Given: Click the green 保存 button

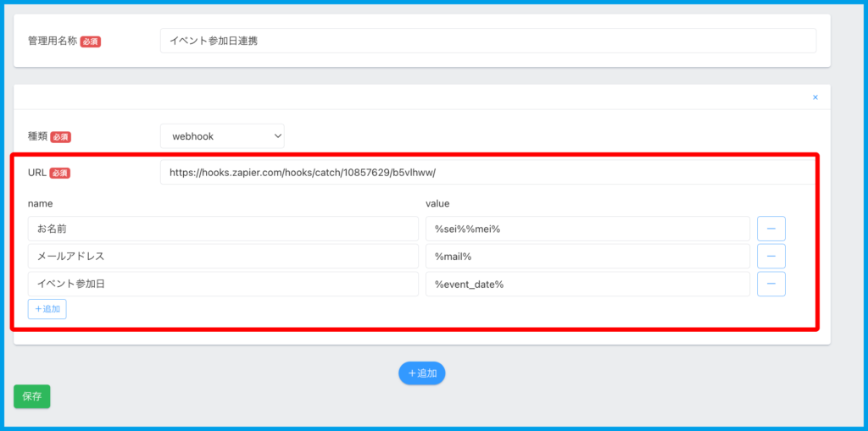Looking at the screenshot, I should [x=31, y=396].
